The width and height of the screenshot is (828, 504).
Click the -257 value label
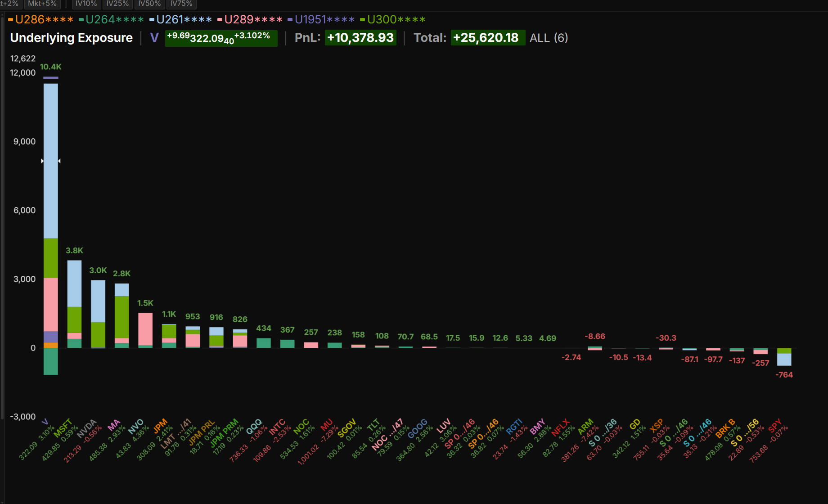[760, 363]
